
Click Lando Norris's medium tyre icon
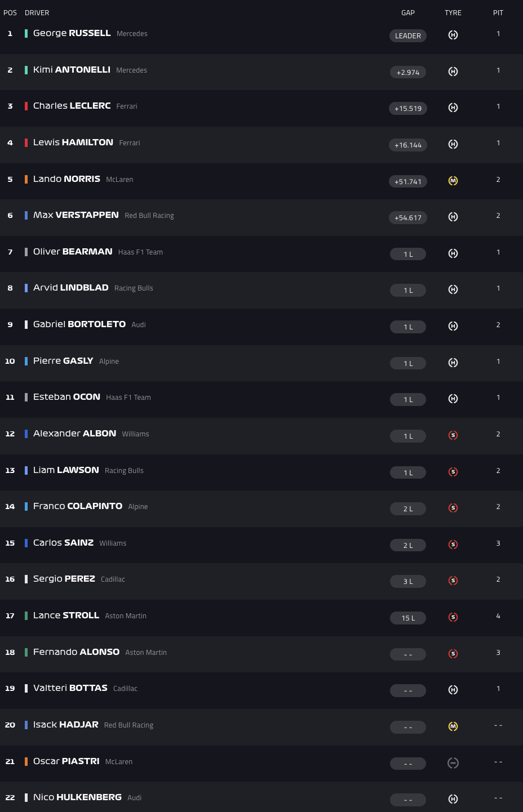coord(453,181)
